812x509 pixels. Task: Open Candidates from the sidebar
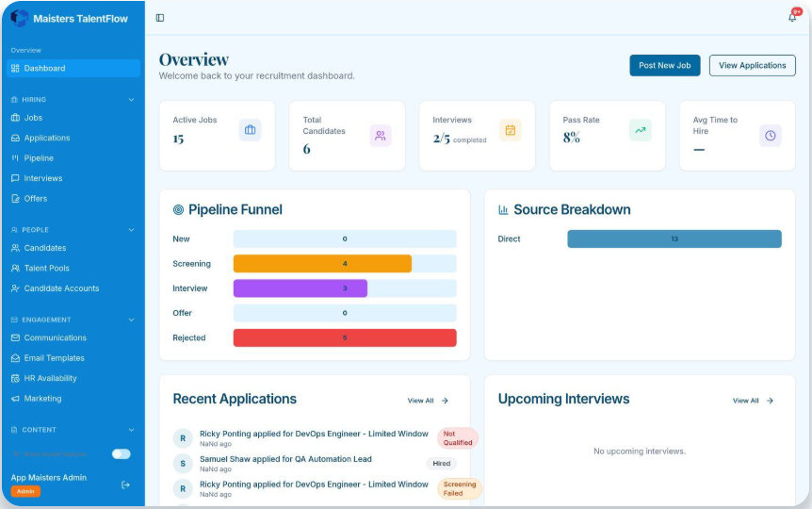(x=73, y=248)
